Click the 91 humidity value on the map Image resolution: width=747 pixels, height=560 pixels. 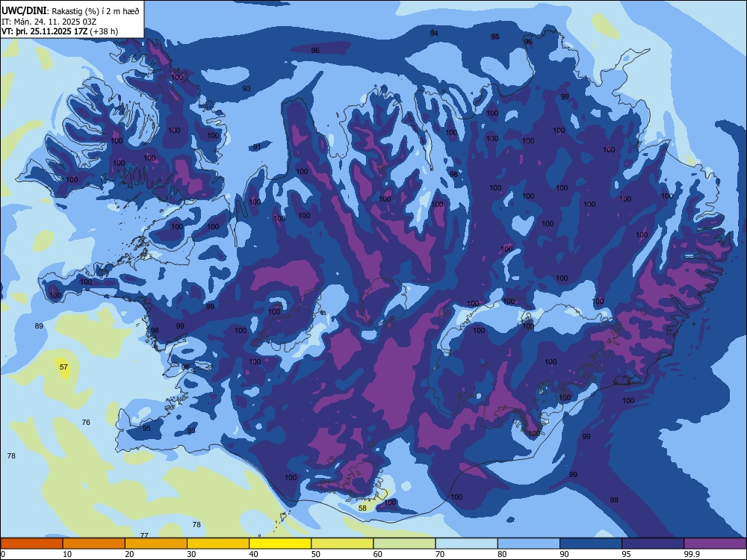point(257,147)
